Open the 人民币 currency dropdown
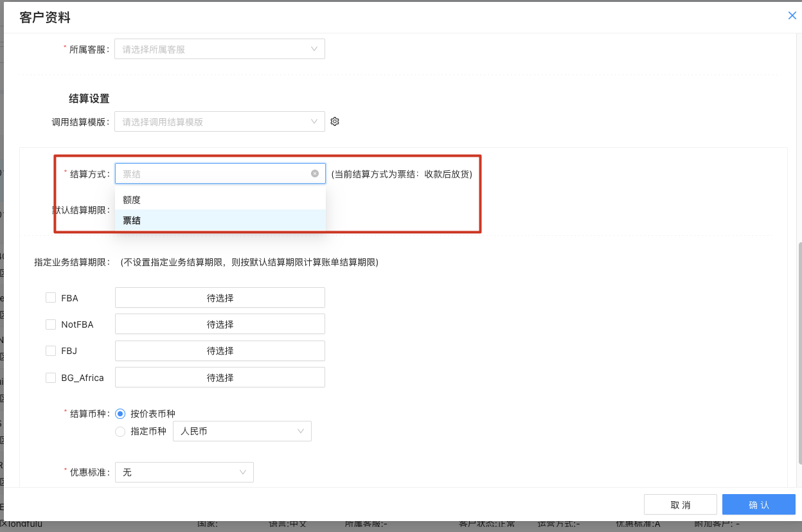Screen dimensions: 802x532 (x=242, y=431)
